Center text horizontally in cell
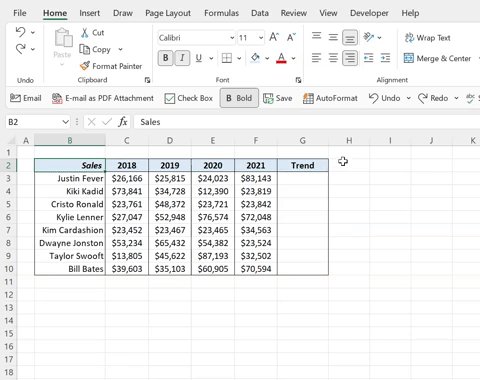Screen dimensions: 480x380 click(333, 58)
